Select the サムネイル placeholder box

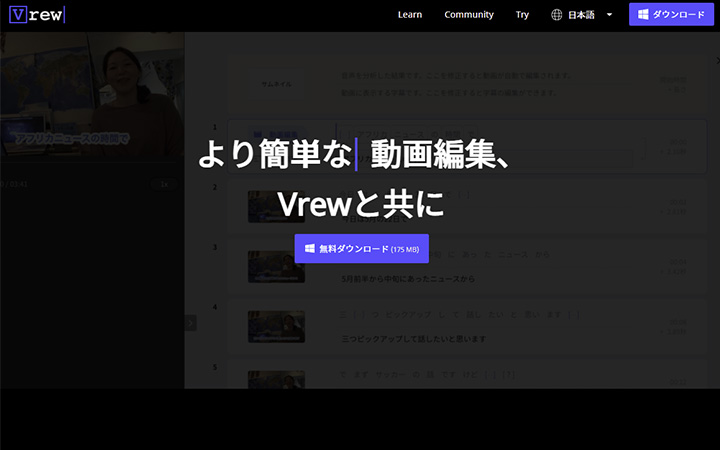click(x=276, y=85)
